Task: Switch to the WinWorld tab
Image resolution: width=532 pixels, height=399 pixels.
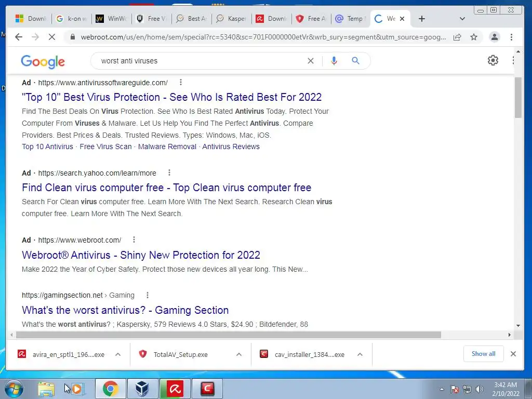Action: click(111, 19)
